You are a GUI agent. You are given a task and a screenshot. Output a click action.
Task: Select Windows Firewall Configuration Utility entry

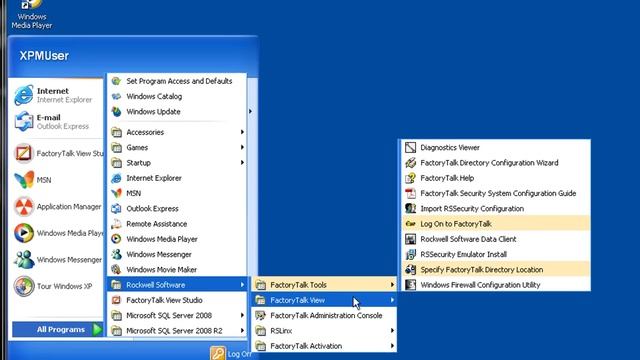[x=496, y=285]
